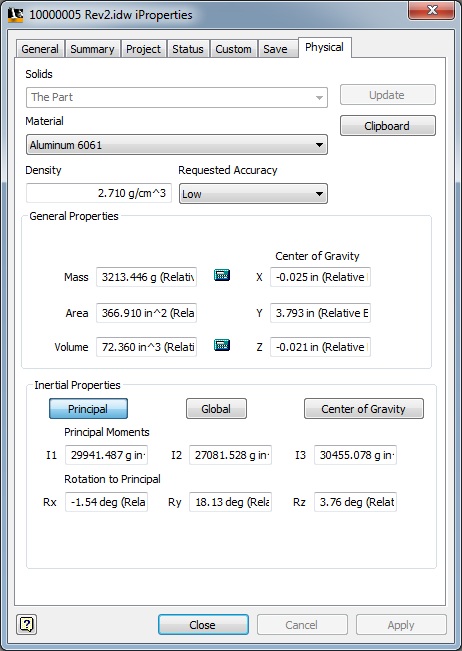Click the help question mark icon
The image size is (462, 651).
27,624
